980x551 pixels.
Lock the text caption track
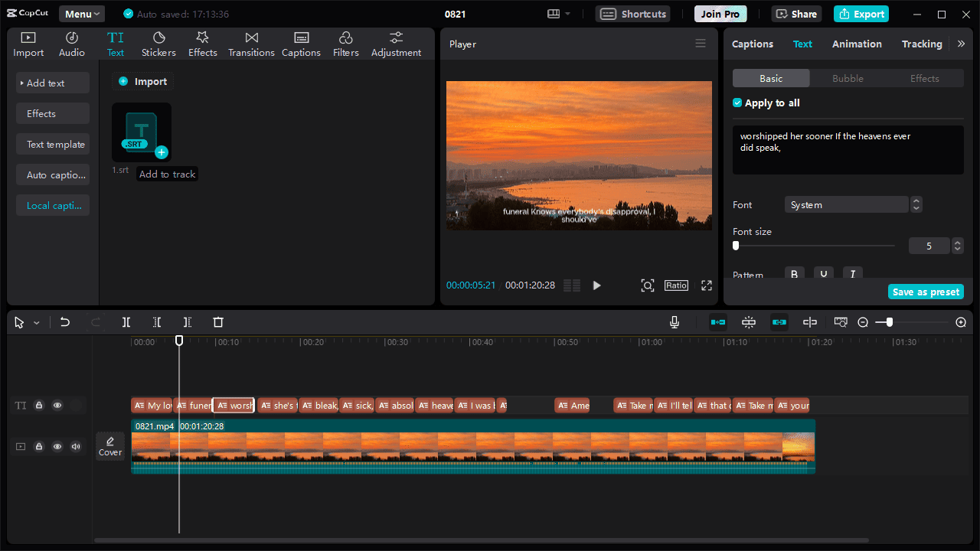(39, 406)
